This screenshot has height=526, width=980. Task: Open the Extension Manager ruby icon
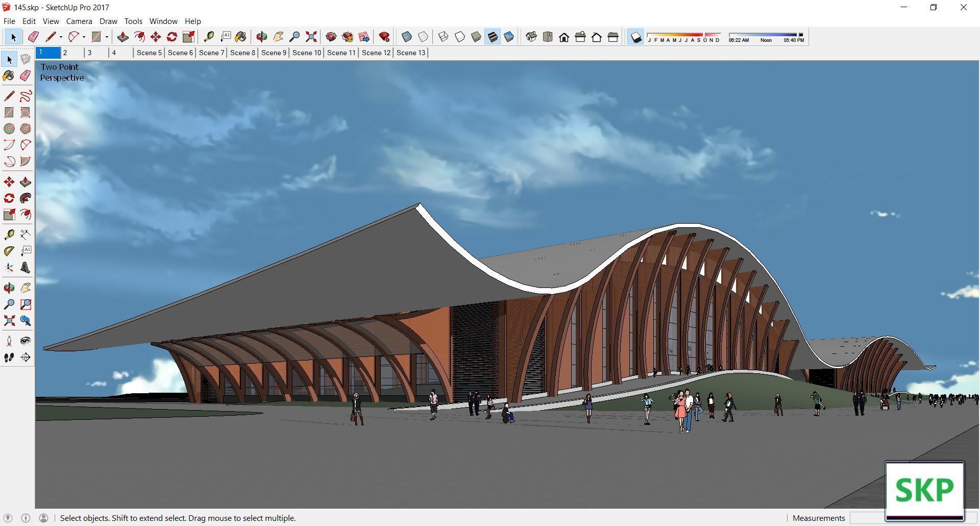pos(384,37)
